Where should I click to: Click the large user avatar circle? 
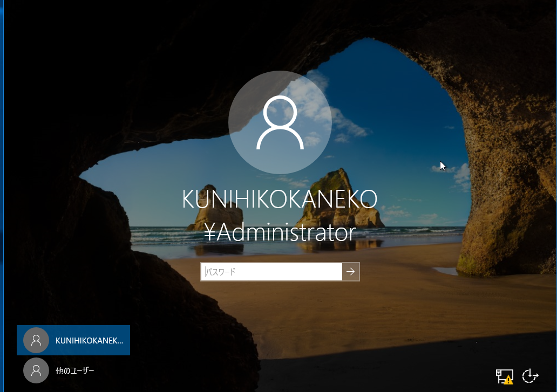(x=280, y=122)
